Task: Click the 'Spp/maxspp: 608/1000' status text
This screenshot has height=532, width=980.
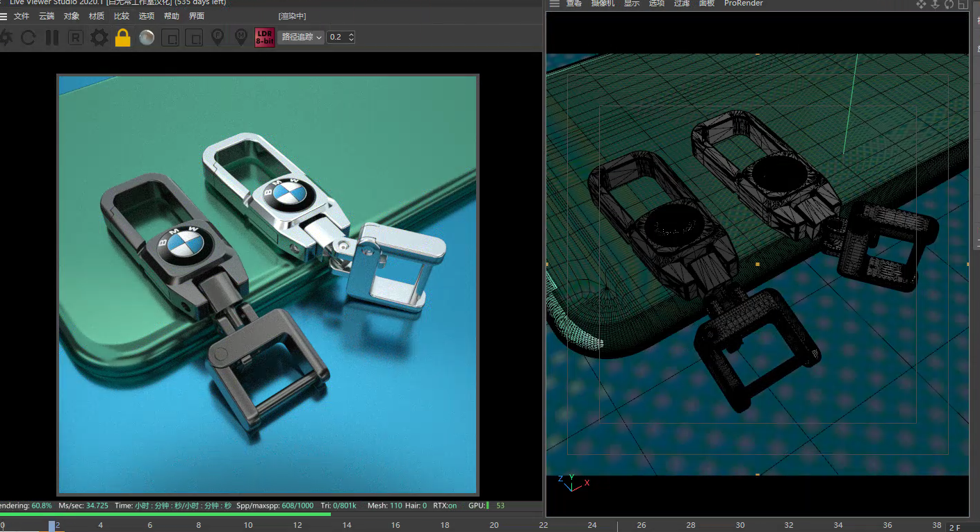Action: coord(275,506)
